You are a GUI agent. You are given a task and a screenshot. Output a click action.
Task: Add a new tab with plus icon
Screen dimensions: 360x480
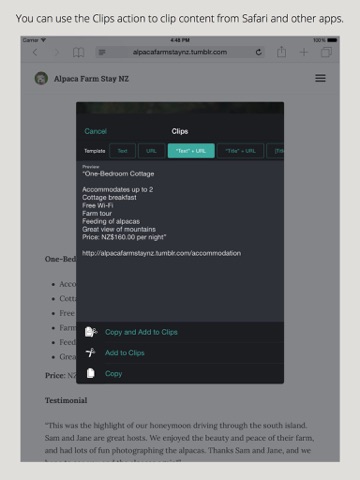coord(304,52)
